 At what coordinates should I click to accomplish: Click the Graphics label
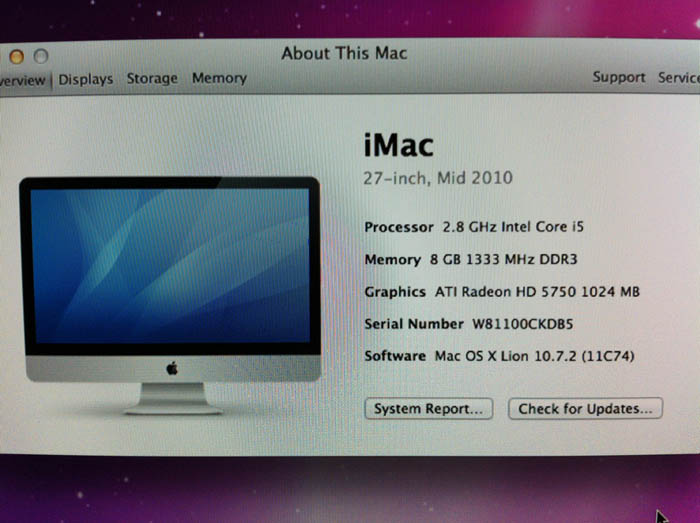[x=395, y=292]
